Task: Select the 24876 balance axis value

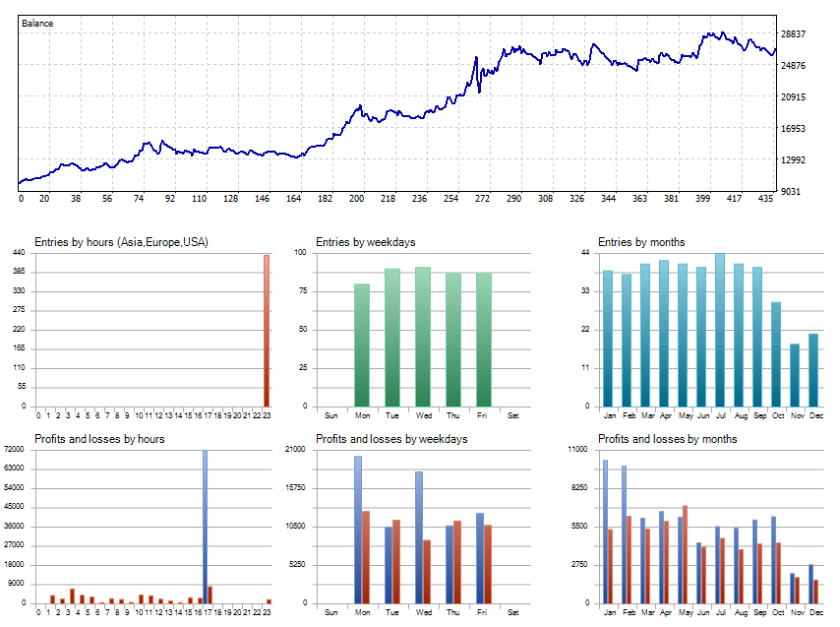Action: (x=793, y=65)
